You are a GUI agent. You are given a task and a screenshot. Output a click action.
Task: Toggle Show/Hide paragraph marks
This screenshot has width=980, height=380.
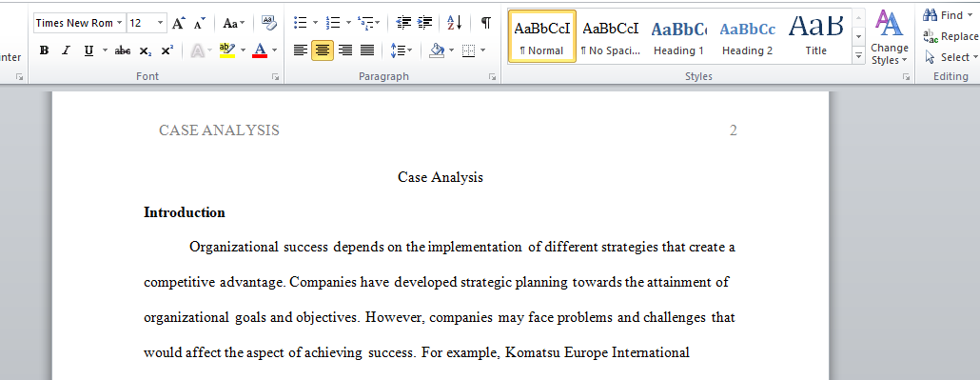pos(485,23)
